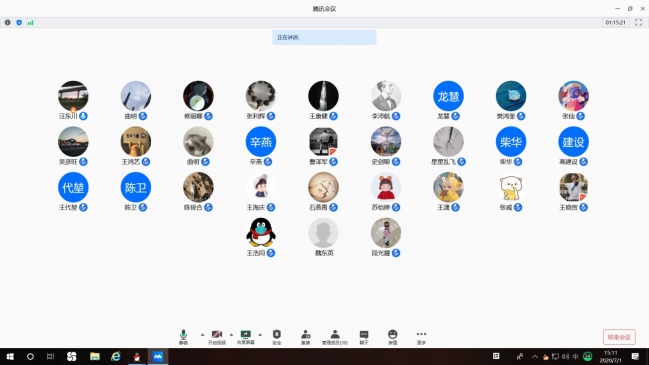Open Manage Members panel
Screen dimensions: 649x365
coord(335,337)
